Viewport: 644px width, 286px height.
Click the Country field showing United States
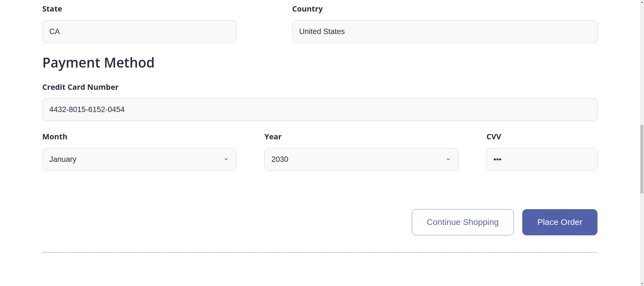445,32
